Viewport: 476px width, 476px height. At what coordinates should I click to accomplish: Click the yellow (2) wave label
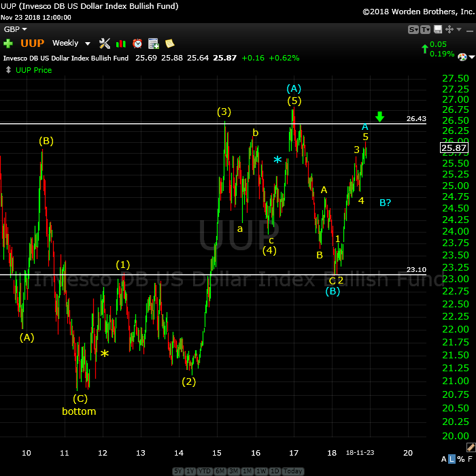pyautogui.click(x=189, y=381)
